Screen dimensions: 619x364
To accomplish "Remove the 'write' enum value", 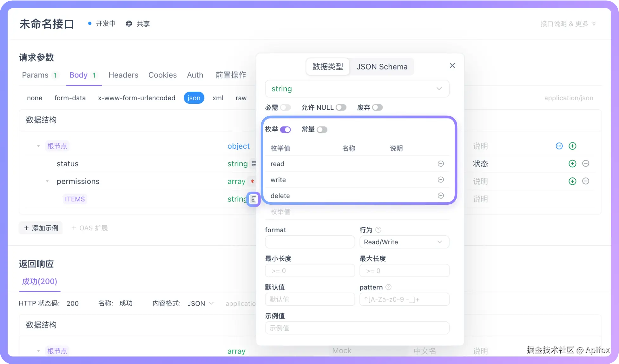I will tap(440, 180).
